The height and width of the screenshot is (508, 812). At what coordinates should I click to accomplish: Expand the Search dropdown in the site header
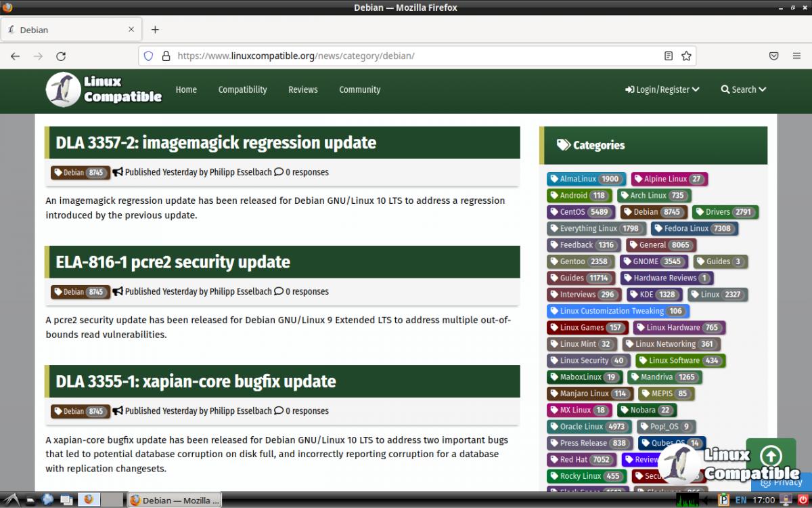pos(743,89)
